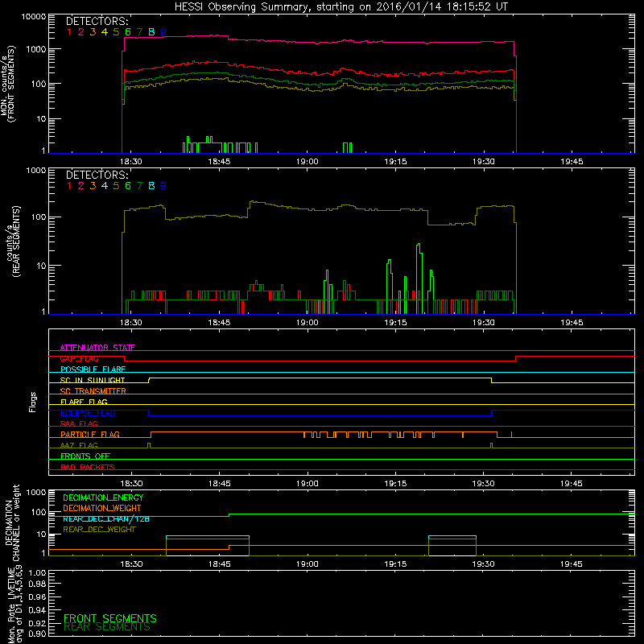Screen dimensions: 644x644
Task: Click the REAR_DEC_WEIGHT legend label
Action: pyautogui.click(x=99, y=530)
